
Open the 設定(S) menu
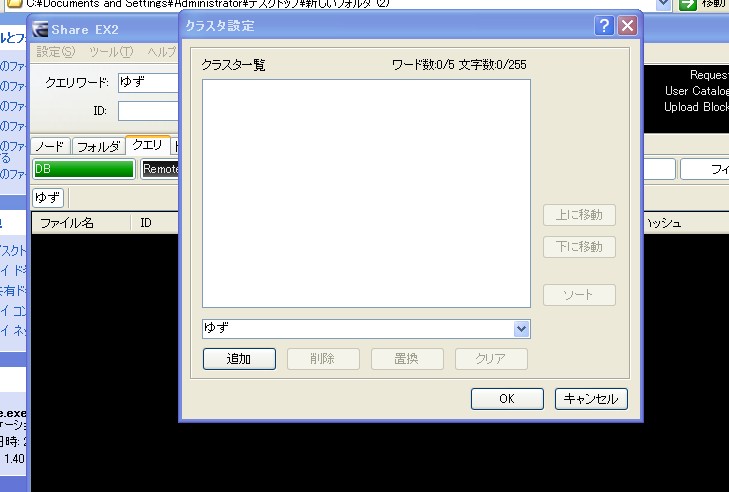click(55, 52)
